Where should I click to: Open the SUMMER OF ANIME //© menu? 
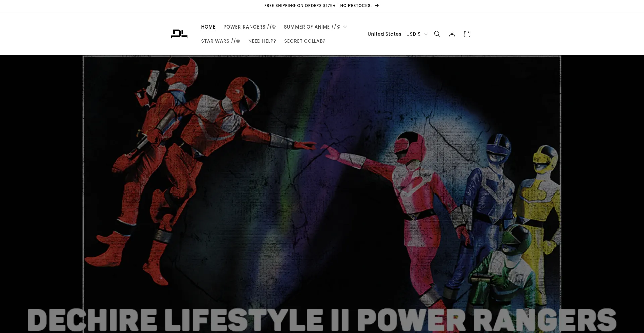315,27
